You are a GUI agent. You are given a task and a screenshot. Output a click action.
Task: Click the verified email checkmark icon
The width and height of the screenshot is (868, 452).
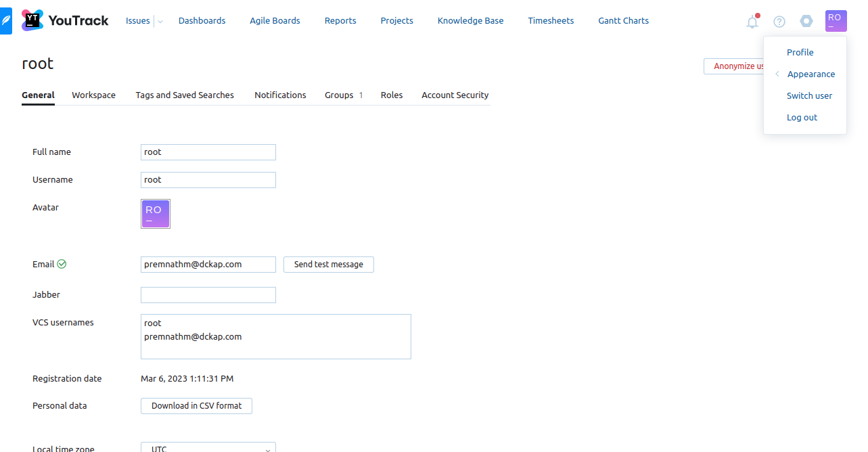[x=61, y=263]
